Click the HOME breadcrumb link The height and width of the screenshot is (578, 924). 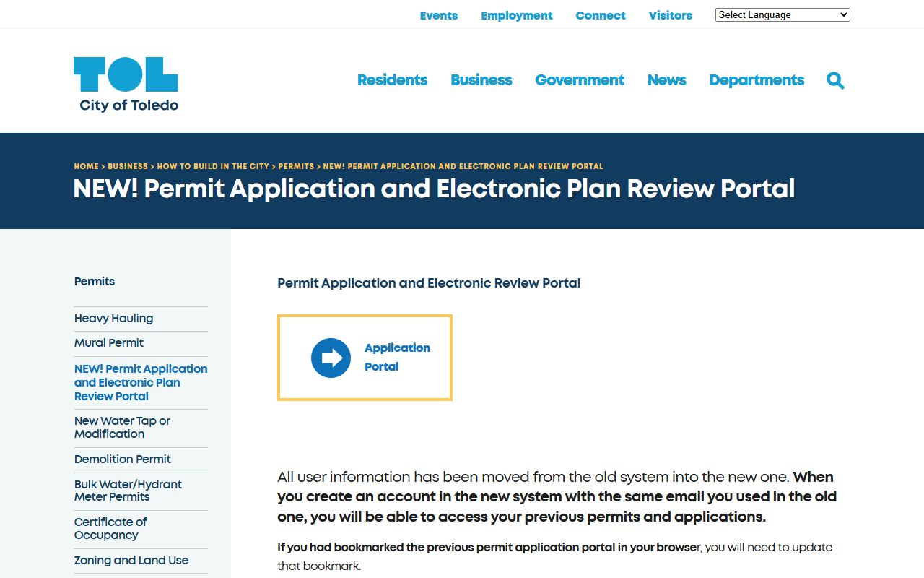86,166
